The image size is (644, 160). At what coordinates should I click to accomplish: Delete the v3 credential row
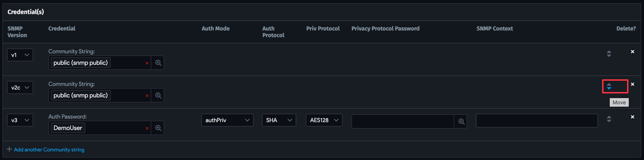pos(632,117)
